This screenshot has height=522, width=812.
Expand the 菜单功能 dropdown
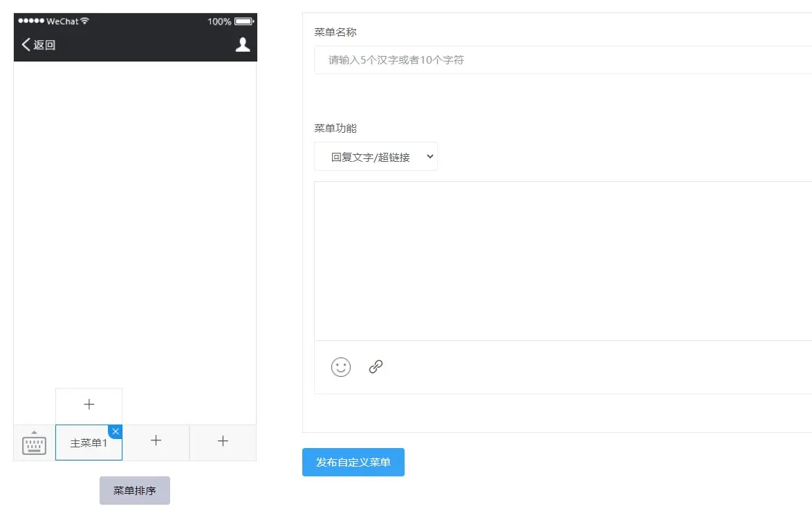[376, 157]
